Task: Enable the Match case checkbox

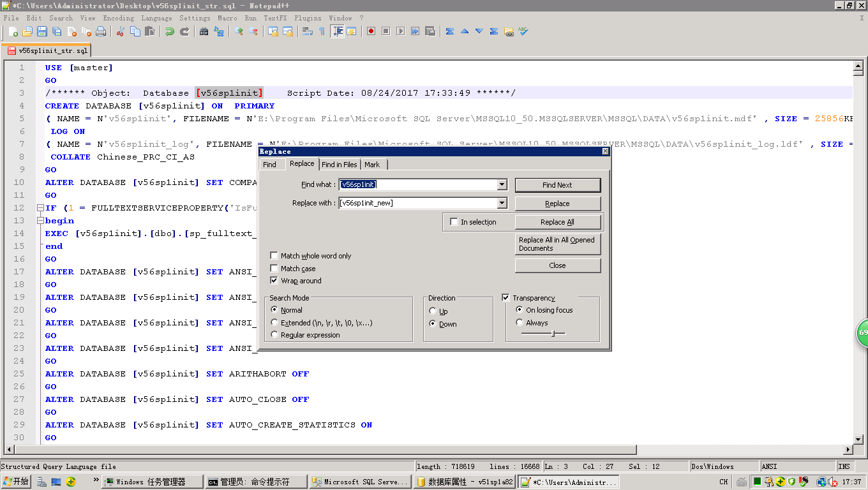Action: coord(274,269)
